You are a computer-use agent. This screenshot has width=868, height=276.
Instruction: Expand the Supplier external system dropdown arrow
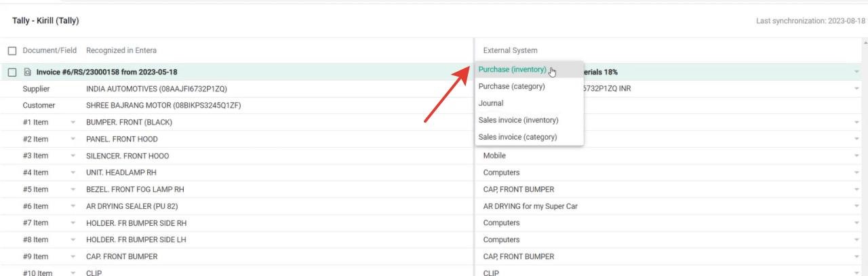point(857,89)
